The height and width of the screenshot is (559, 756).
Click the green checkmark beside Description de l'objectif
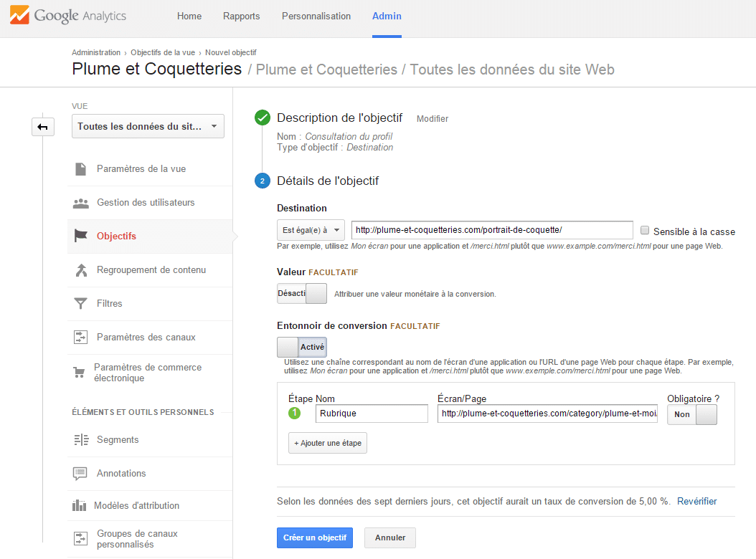coord(263,118)
